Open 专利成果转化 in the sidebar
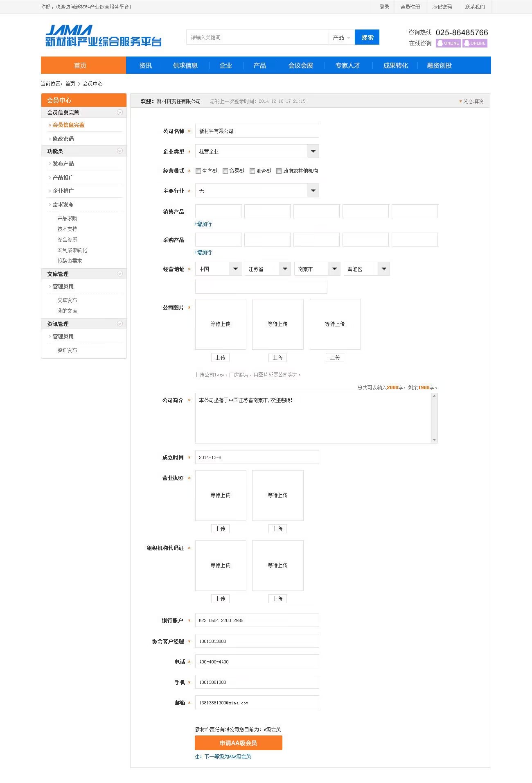The width and height of the screenshot is (532, 783). [72, 250]
